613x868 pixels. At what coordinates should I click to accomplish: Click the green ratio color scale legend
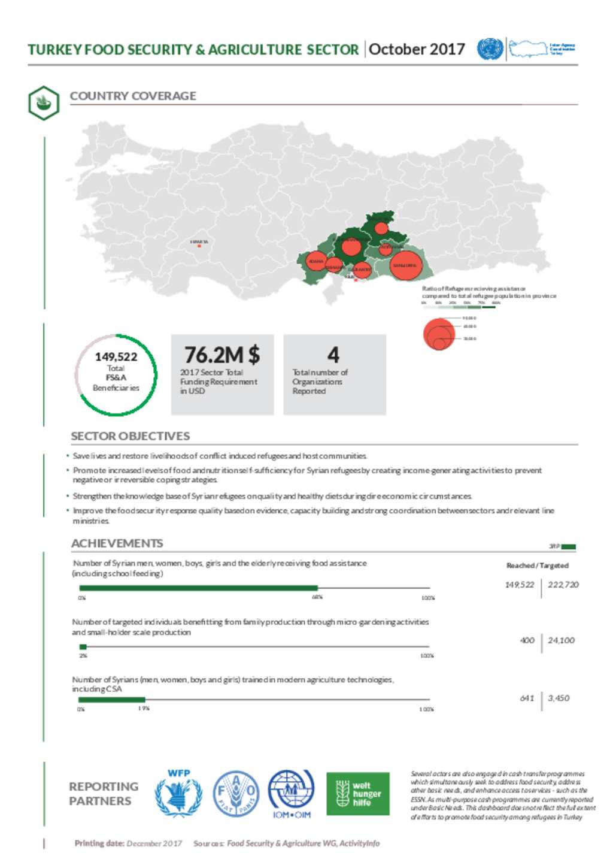(460, 307)
